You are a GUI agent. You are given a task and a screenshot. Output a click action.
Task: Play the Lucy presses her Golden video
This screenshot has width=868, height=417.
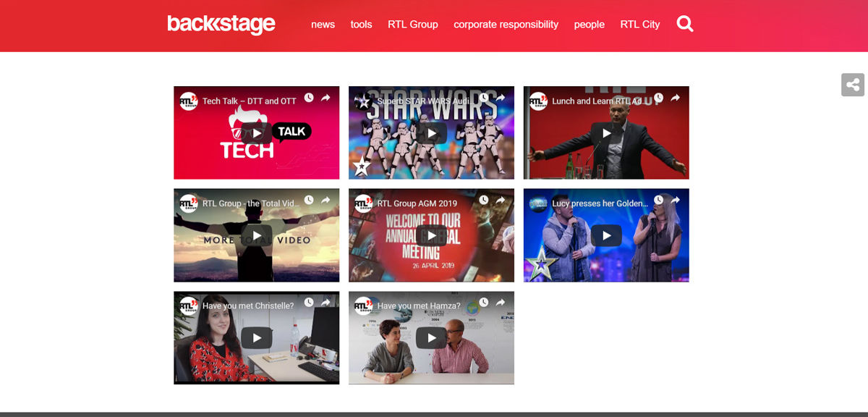click(x=607, y=235)
